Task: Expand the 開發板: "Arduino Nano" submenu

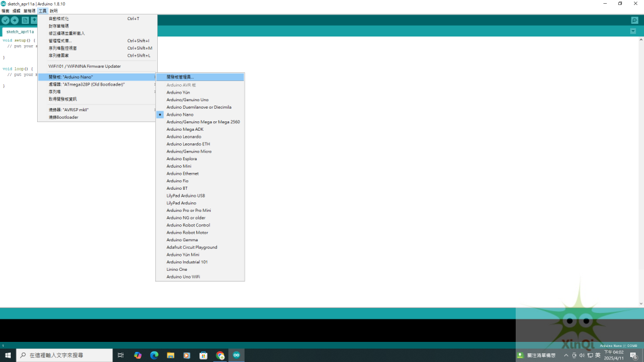Action: pyautogui.click(x=97, y=77)
